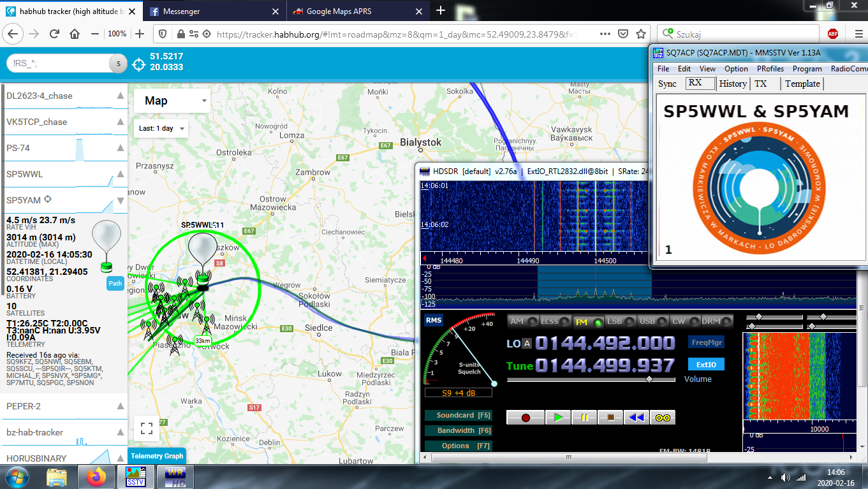Click Firefox back arrow button
868x489 pixels.
pos(13,34)
